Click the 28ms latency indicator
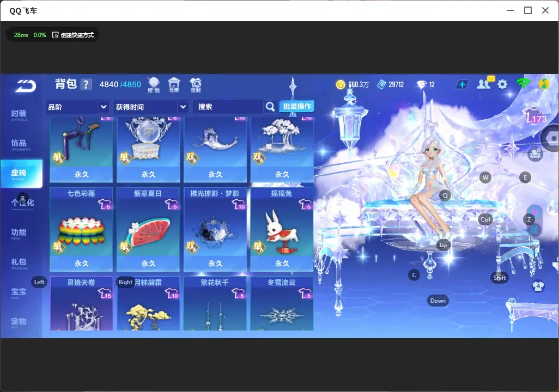Viewport: 559px width, 392px height. coord(21,35)
